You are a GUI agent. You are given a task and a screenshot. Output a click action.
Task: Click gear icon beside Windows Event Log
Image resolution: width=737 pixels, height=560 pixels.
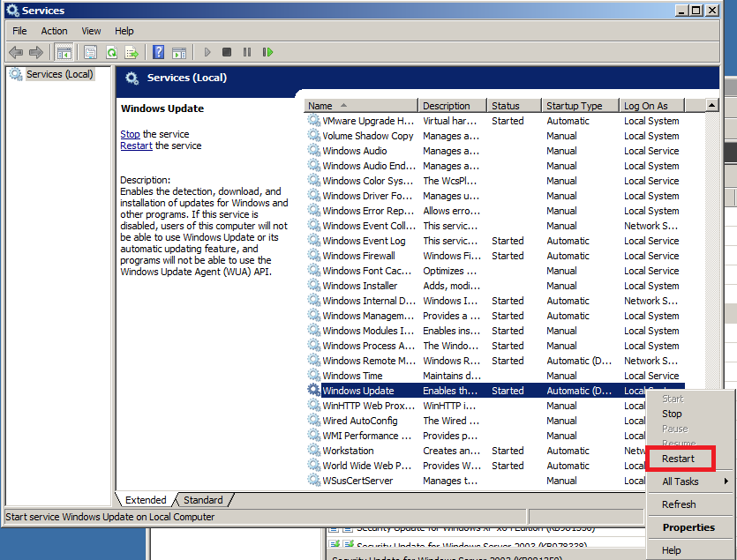[x=313, y=240]
